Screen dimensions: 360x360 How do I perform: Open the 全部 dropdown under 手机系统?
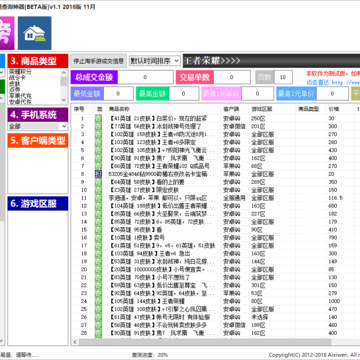point(38,126)
